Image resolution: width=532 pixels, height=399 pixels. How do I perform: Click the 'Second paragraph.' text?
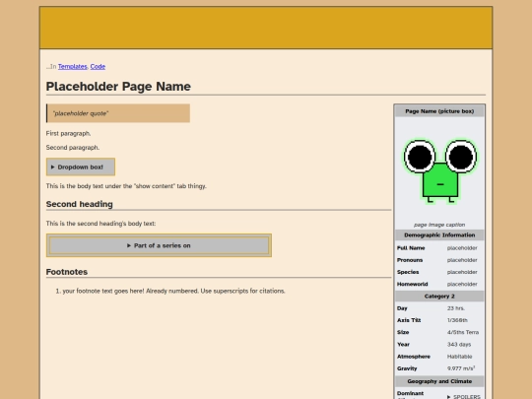[x=73, y=148]
